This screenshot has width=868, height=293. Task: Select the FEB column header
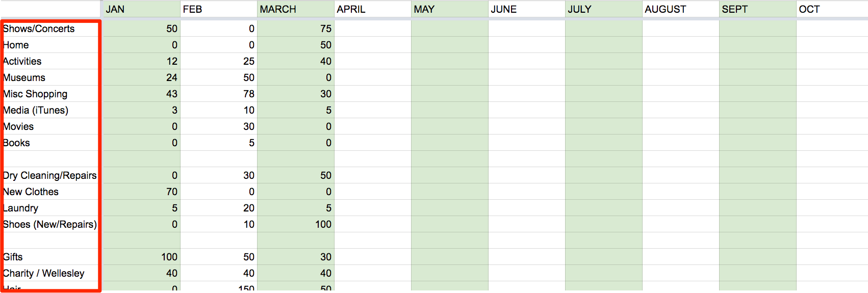(218, 9)
